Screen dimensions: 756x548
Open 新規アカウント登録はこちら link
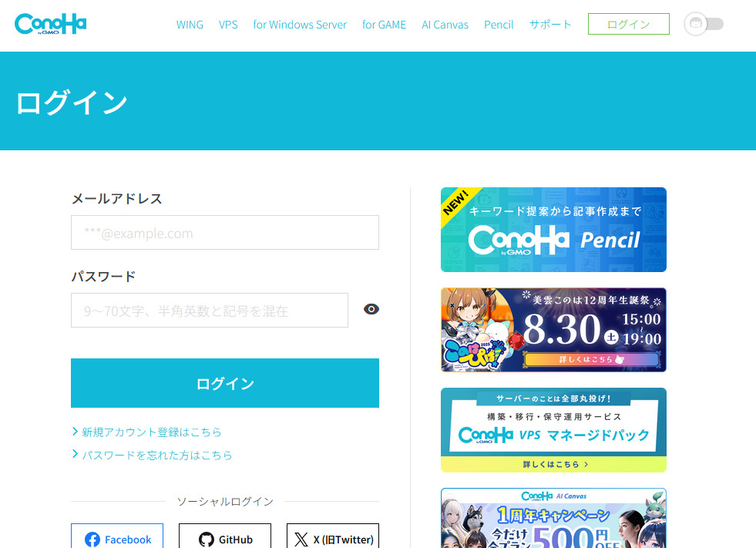click(x=151, y=432)
